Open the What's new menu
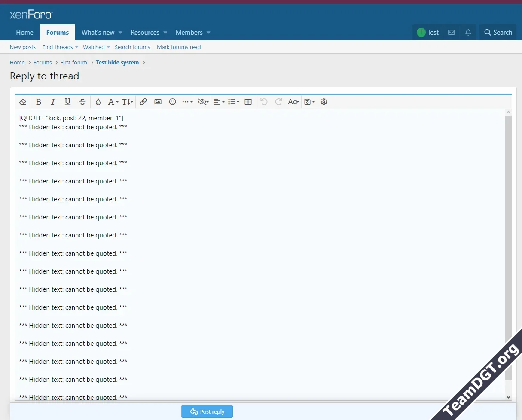 (x=98, y=32)
